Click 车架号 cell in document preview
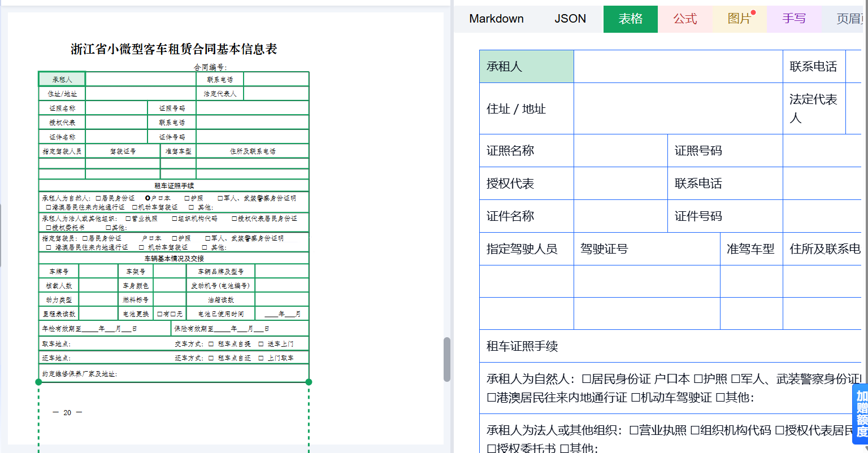The width and height of the screenshot is (868, 453). 136,271
